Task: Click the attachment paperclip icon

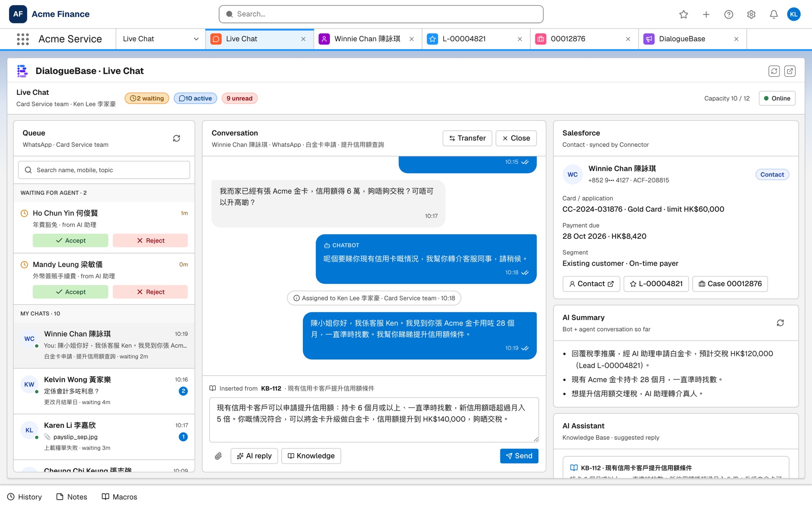Action: pyautogui.click(x=218, y=456)
